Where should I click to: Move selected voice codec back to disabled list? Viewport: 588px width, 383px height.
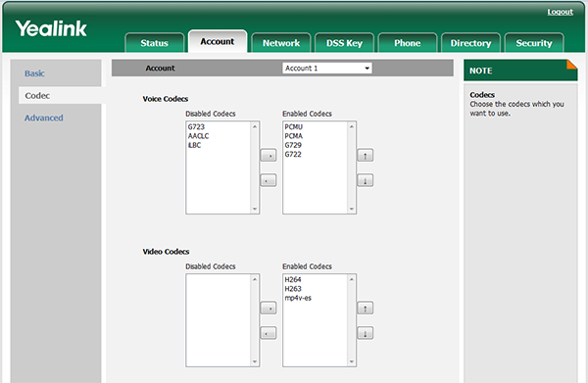pyautogui.click(x=269, y=180)
